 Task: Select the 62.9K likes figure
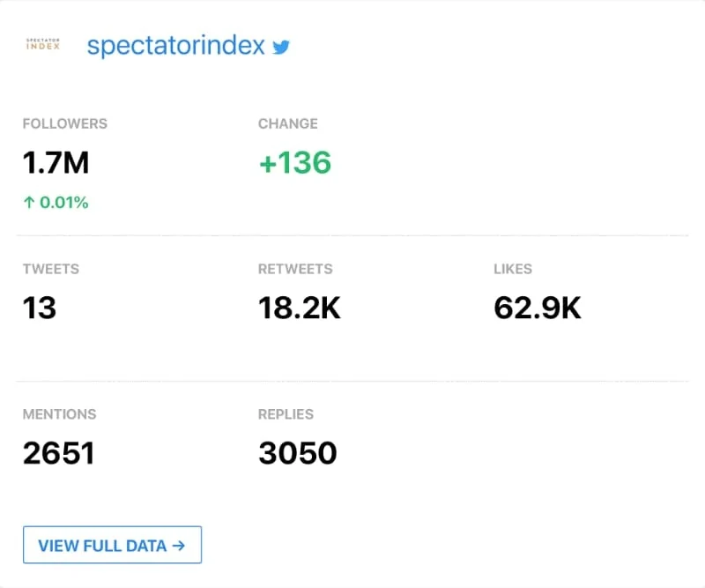(x=538, y=308)
